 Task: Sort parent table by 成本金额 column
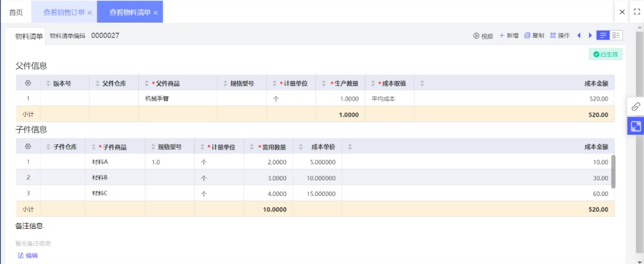point(422,83)
